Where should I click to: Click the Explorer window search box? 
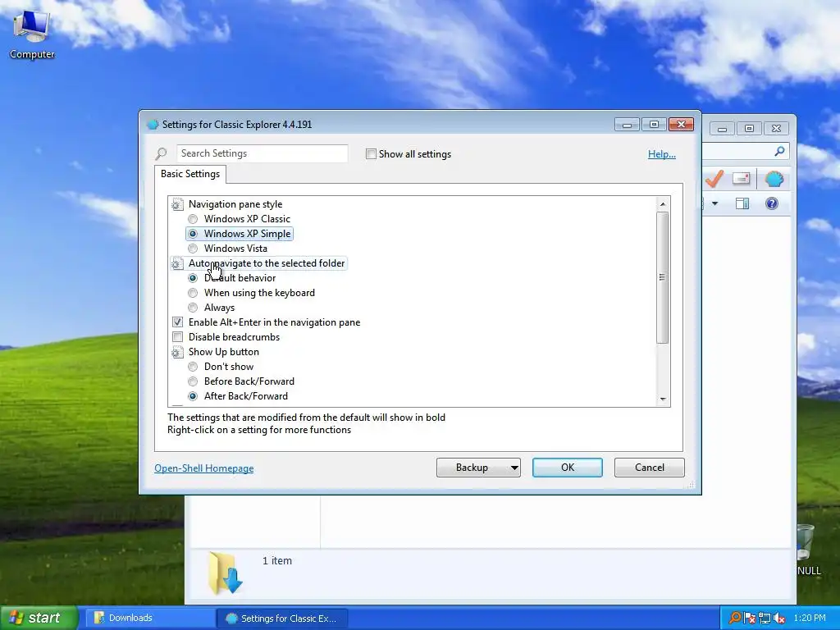click(x=746, y=152)
